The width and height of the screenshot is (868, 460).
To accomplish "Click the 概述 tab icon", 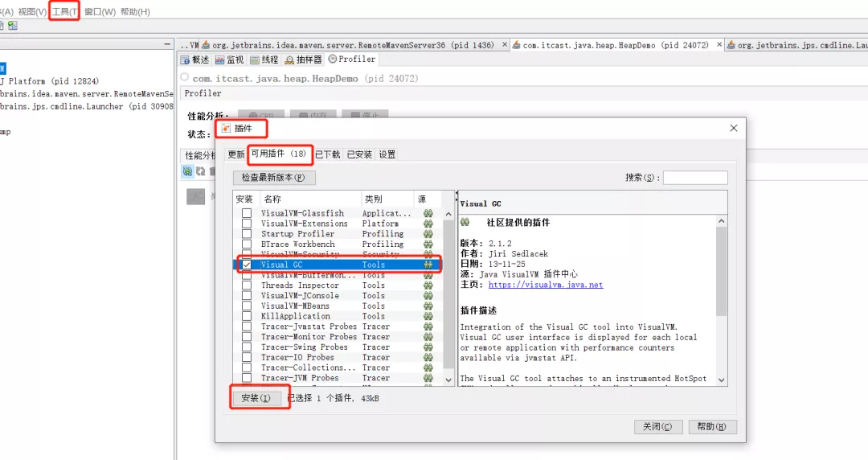I will click(x=186, y=60).
